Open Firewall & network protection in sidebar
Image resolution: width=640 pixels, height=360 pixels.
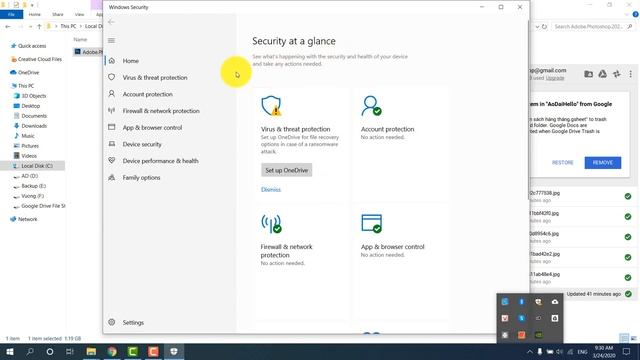pos(161,111)
